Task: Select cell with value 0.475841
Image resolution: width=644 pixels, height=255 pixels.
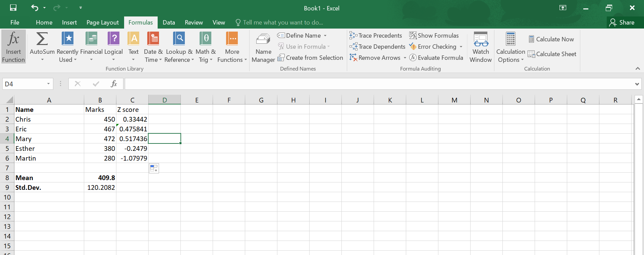Action: (x=132, y=129)
